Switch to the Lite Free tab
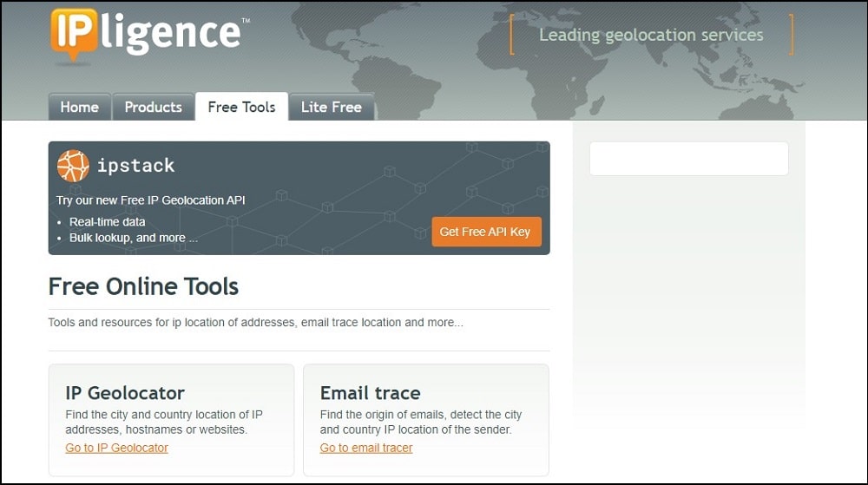This screenshot has height=485, width=868. (332, 107)
